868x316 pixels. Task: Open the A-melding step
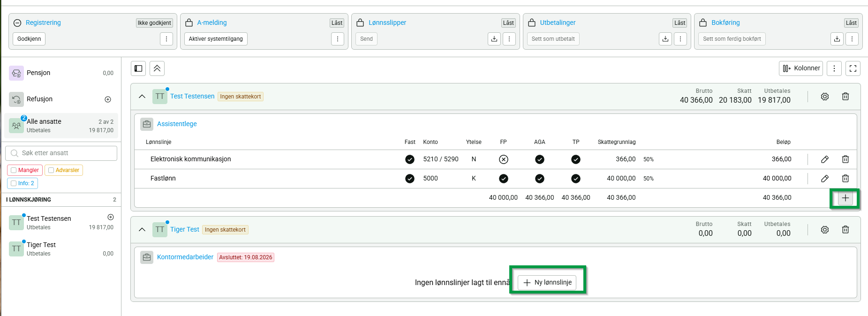coord(212,23)
